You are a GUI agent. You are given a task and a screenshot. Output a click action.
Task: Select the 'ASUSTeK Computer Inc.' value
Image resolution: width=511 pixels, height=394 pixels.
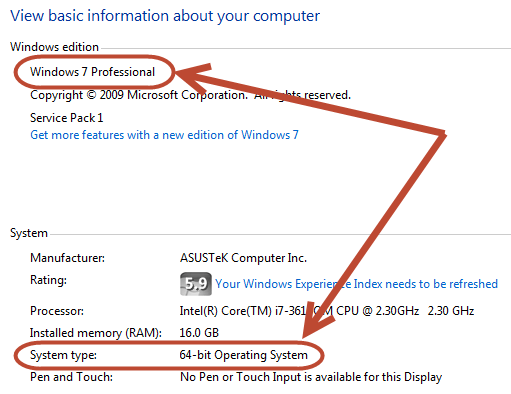tap(243, 258)
